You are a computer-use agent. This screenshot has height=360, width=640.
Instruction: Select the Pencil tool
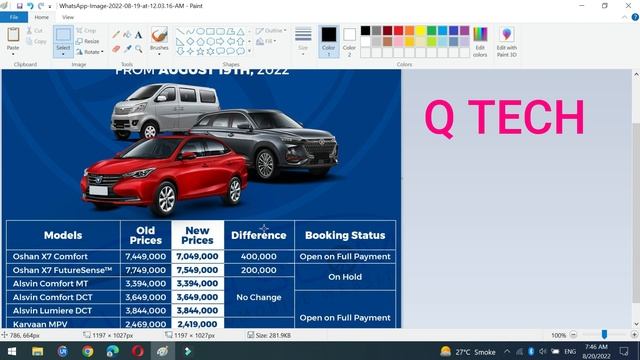[116, 35]
